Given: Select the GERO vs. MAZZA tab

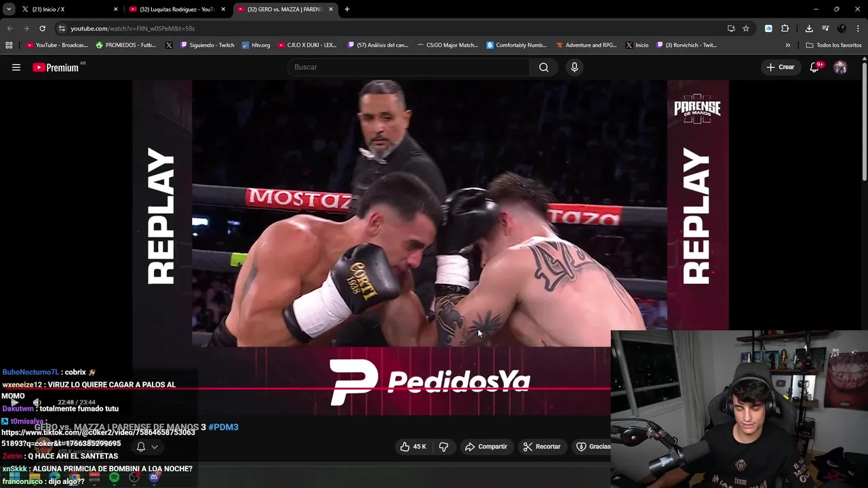Looking at the screenshot, I should [x=284, y=9].
